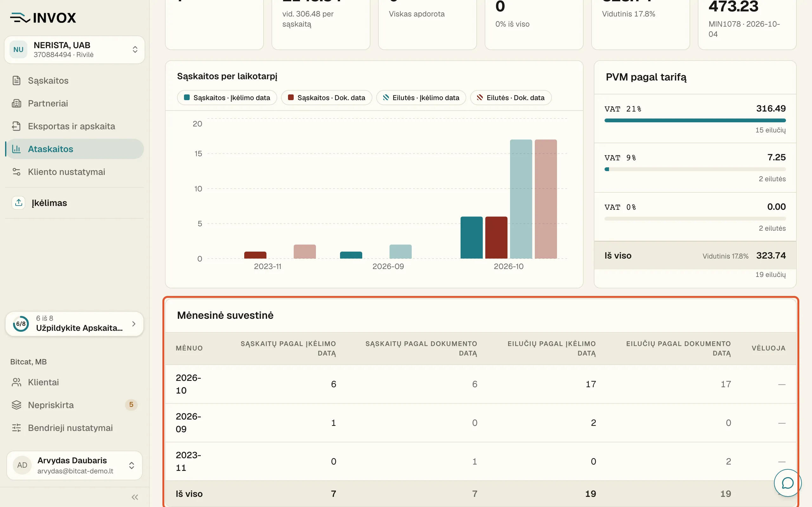
Task: Expand the Užpildykite Apskaita onboarding chevron
Action: [x=134, y=324]
